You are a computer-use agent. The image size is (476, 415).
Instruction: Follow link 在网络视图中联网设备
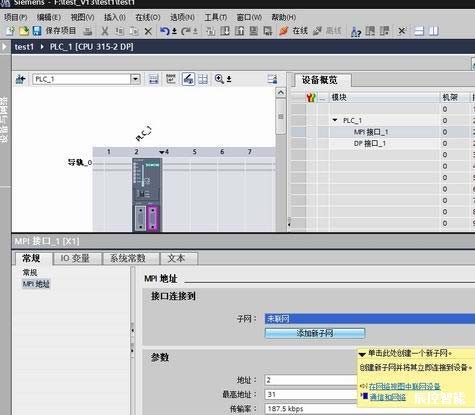(404, 386)
